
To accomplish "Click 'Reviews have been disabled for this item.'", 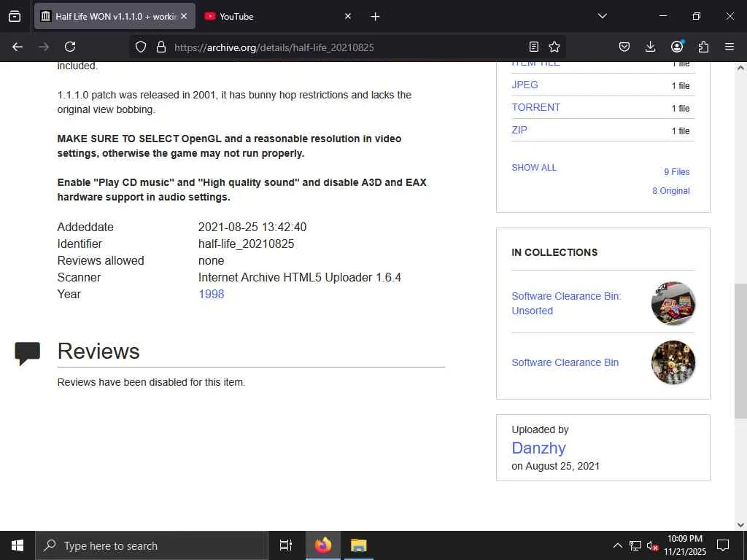I will [152, 382].
